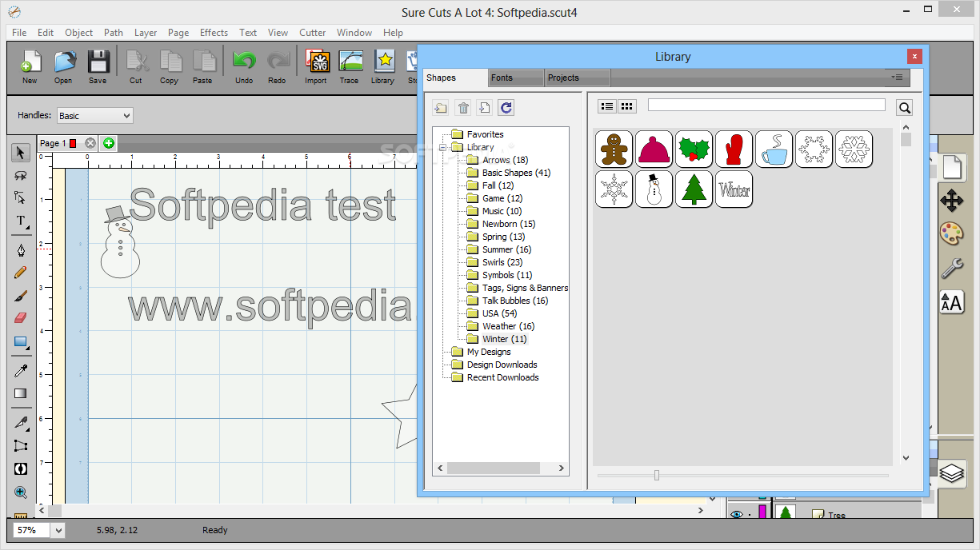The width and height of the screenshot is (980, 550).
Task: Open the Library panel options menu
Action: click(897, 78)
